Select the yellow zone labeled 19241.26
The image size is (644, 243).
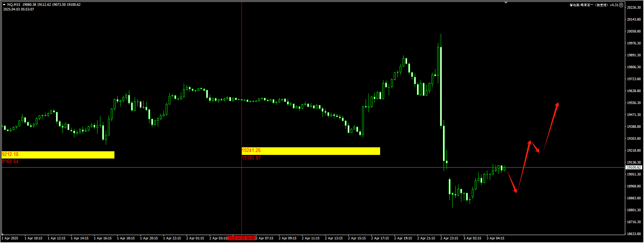pyautogui.click(x=311, y=151)
